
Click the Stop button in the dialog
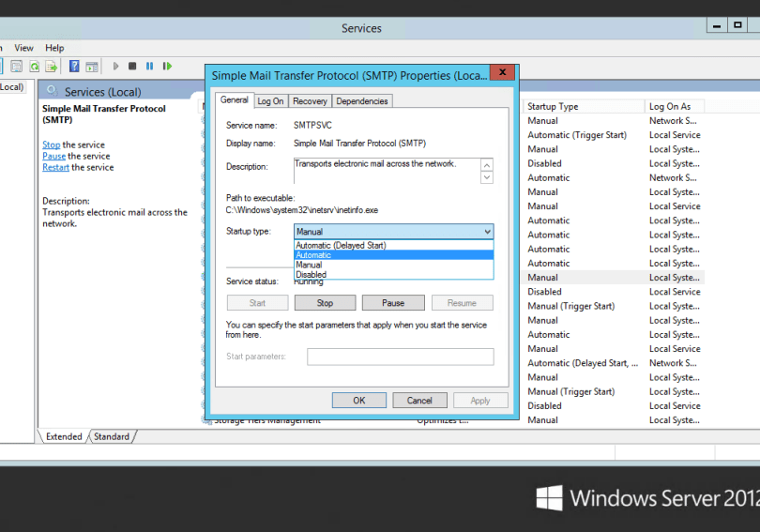pos(325,303)
